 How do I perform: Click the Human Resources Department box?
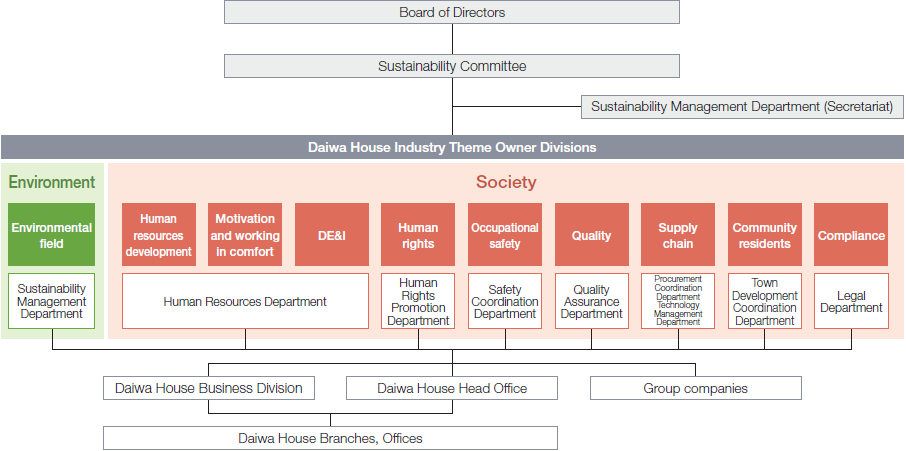tap(245, 301)
